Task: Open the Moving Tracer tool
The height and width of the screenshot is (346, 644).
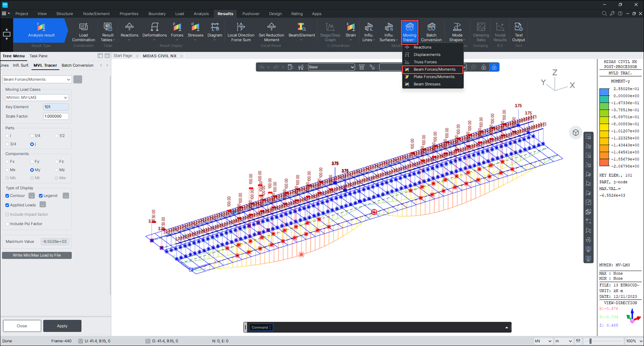Action: (409, 32)
